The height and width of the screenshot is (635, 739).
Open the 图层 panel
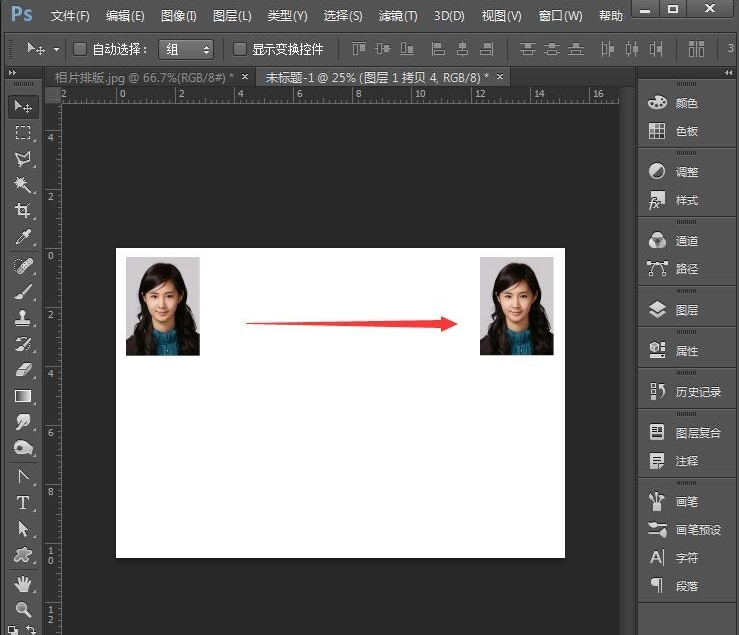686,310
